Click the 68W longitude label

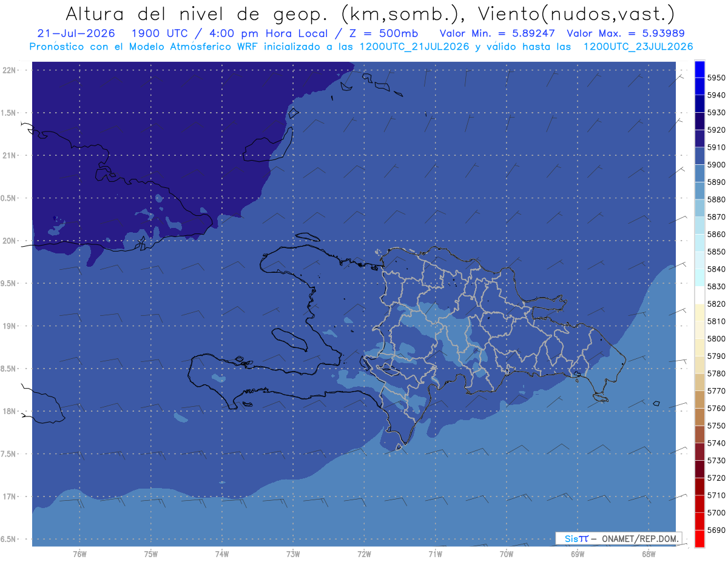coord(648,554)
